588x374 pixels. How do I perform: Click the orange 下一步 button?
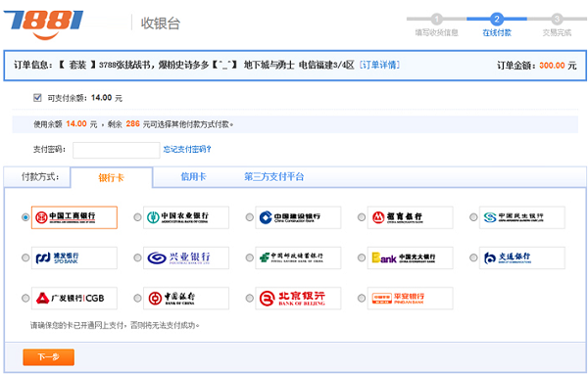[x=49, y=357]
